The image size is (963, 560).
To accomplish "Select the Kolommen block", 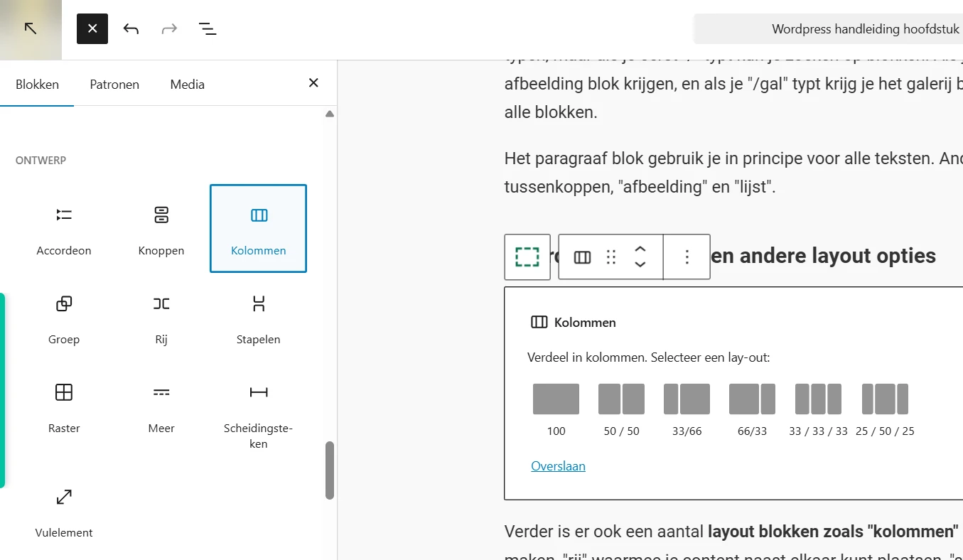I will click(258, 227).
